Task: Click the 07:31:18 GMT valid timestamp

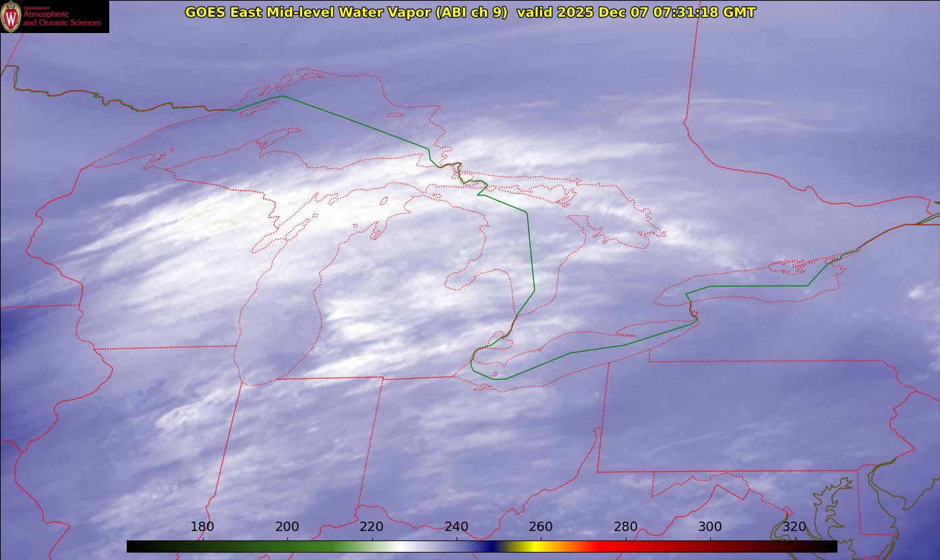Action: pos(704,12)
